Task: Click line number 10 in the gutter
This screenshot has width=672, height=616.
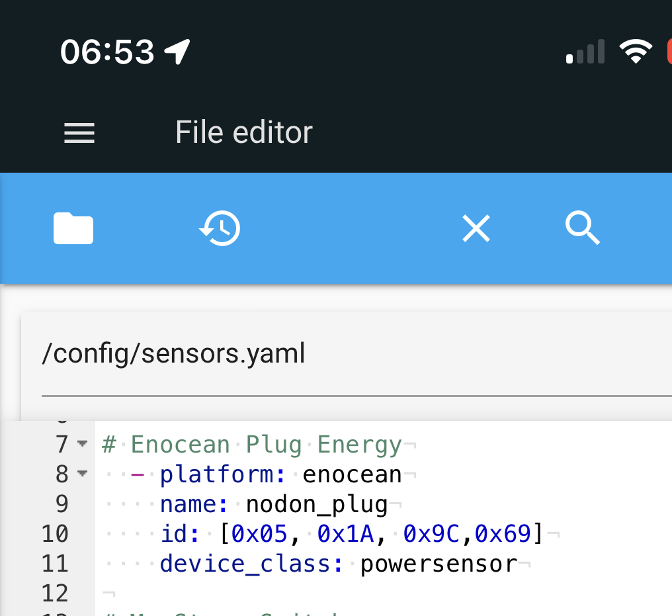Action: point(55,534)
